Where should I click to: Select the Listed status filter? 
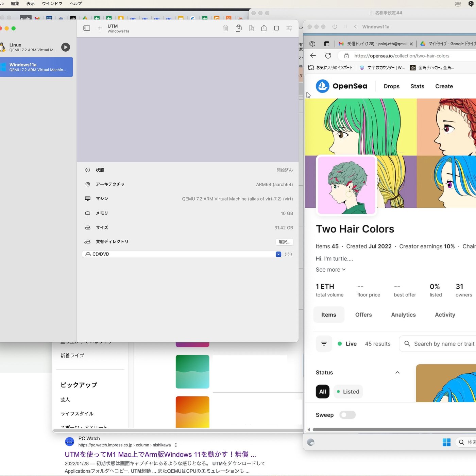pyautogui.click(x=348, y=392)
